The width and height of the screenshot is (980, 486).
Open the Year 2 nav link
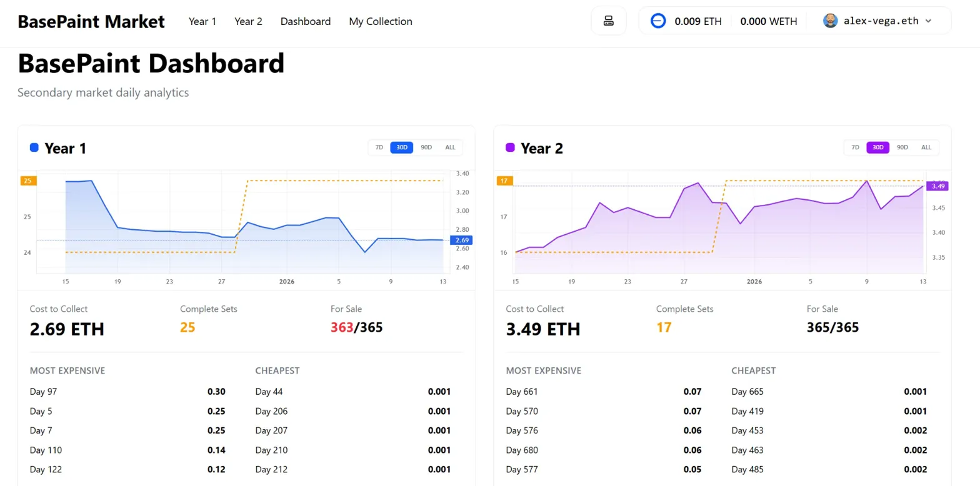pyautogui.click(x=248, y=21)
